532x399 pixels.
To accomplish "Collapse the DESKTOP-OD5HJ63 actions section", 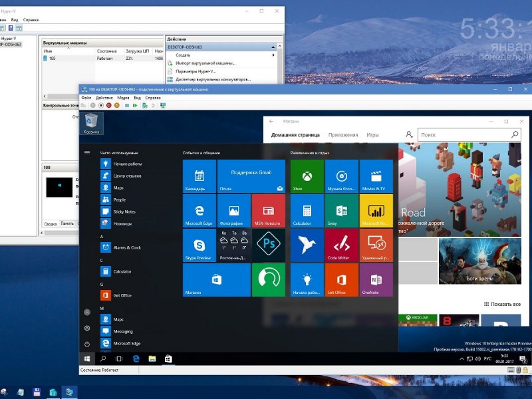I will point(273,47).
